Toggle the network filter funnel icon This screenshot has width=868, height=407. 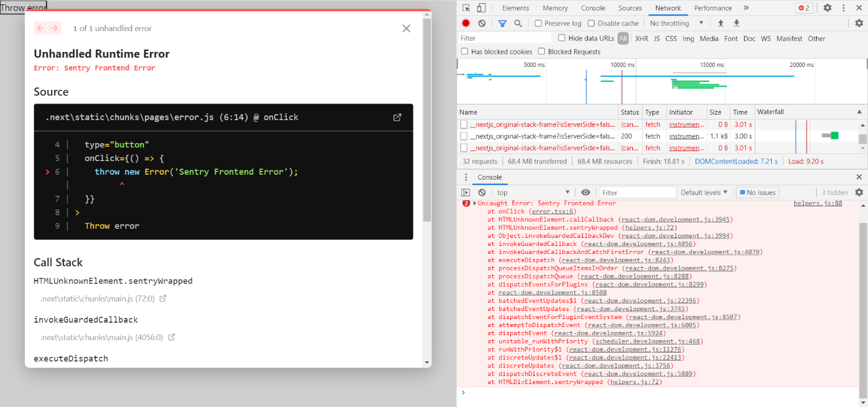pos(502,23)
